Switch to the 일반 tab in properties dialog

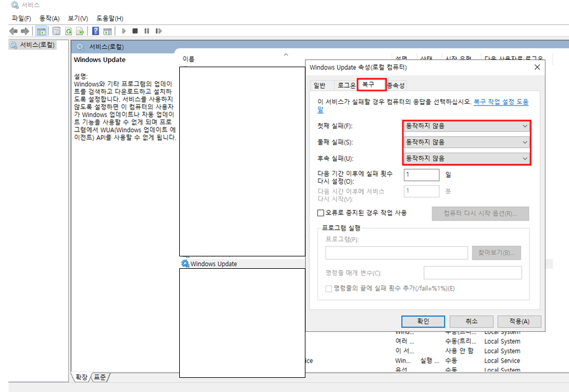(x=320, y=85)
